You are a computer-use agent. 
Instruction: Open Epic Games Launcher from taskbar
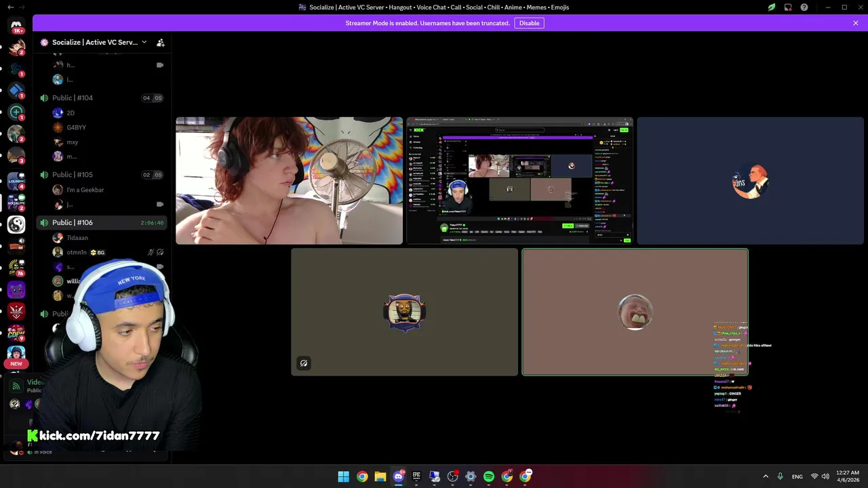416,476
